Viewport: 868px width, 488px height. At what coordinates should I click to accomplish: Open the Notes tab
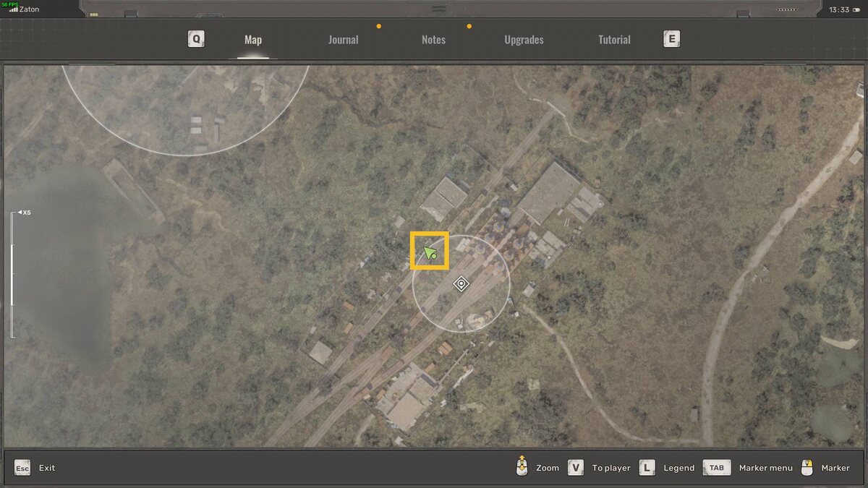[433, 40]
